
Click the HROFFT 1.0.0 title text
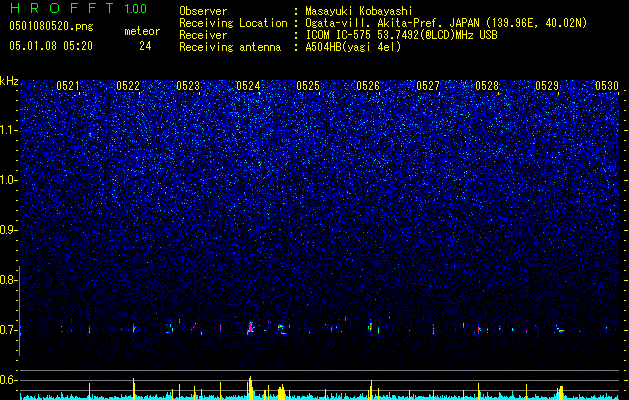78,8
